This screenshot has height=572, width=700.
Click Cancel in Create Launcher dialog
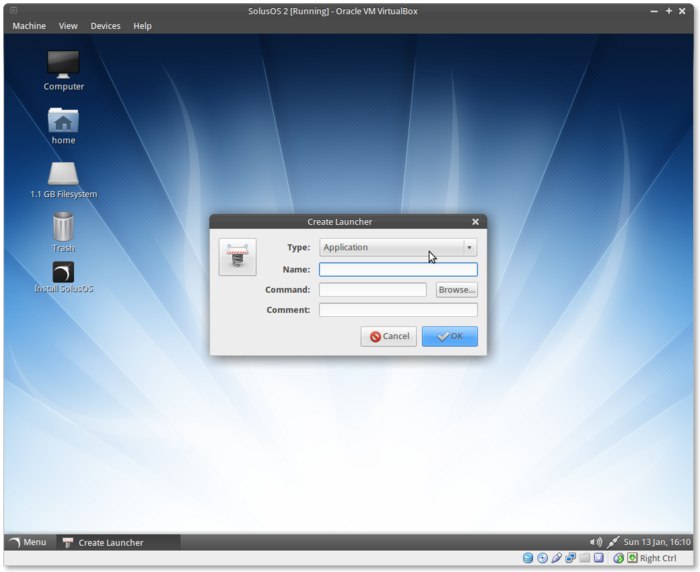click(388, 336)
